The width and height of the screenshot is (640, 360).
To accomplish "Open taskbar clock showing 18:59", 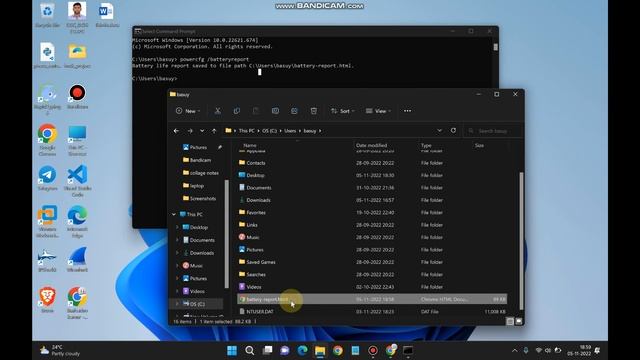I will tap(579, 350).
